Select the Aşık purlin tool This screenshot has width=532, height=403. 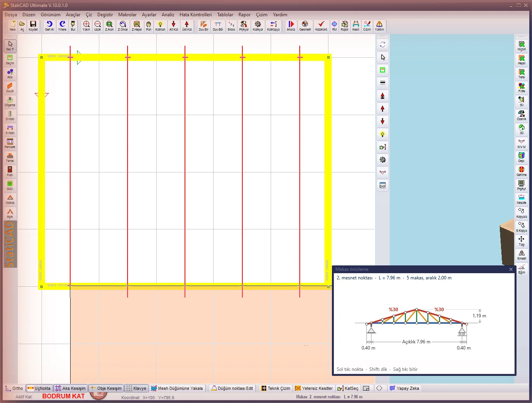tap(10, 213)
